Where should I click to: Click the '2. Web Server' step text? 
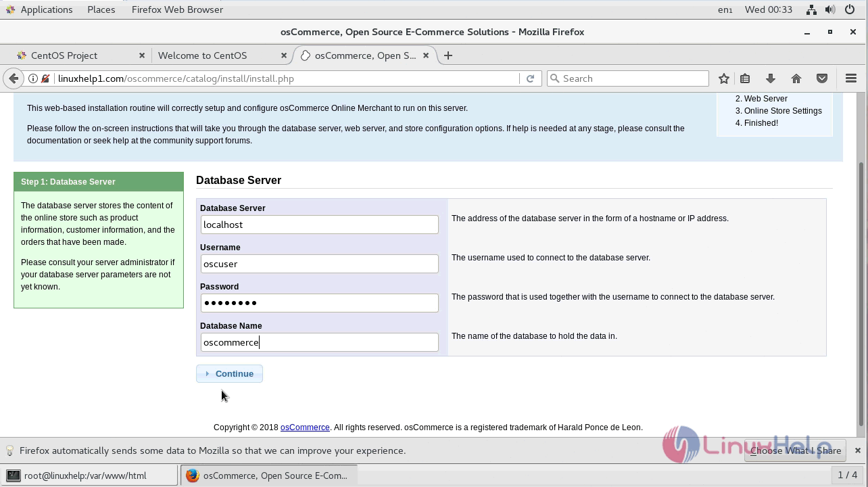point(761,99)
